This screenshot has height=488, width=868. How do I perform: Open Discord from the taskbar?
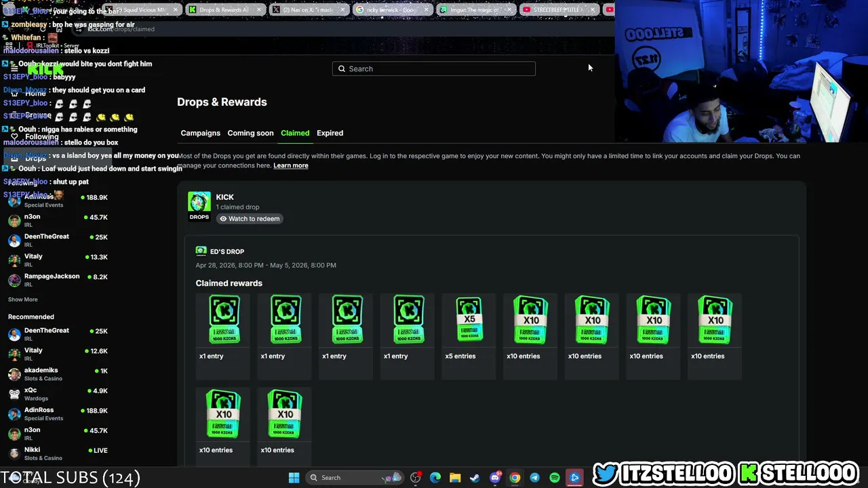tap(495, 478)
